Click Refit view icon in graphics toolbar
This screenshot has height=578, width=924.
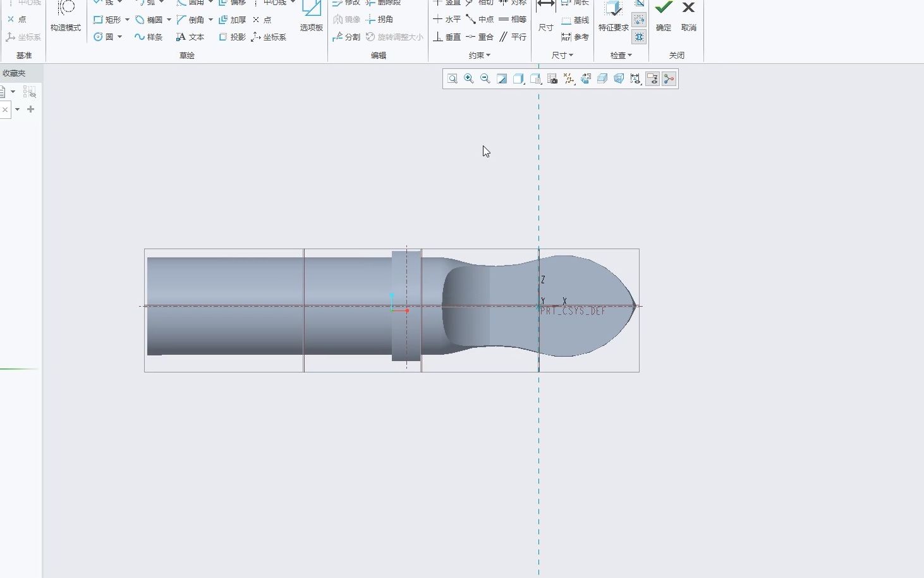click(453, 78)
